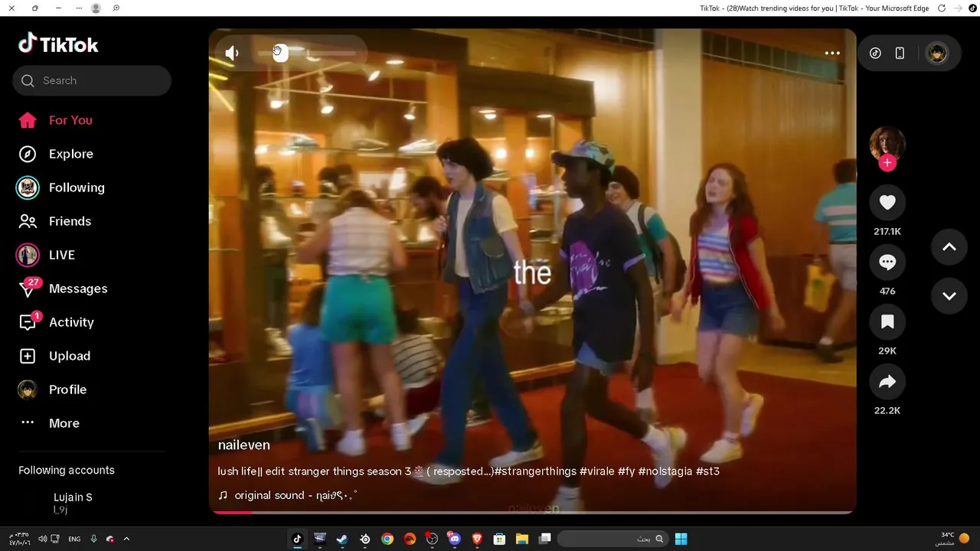Switch the ENG input language
Screen dimensions: 980x551
coord(74,539)
